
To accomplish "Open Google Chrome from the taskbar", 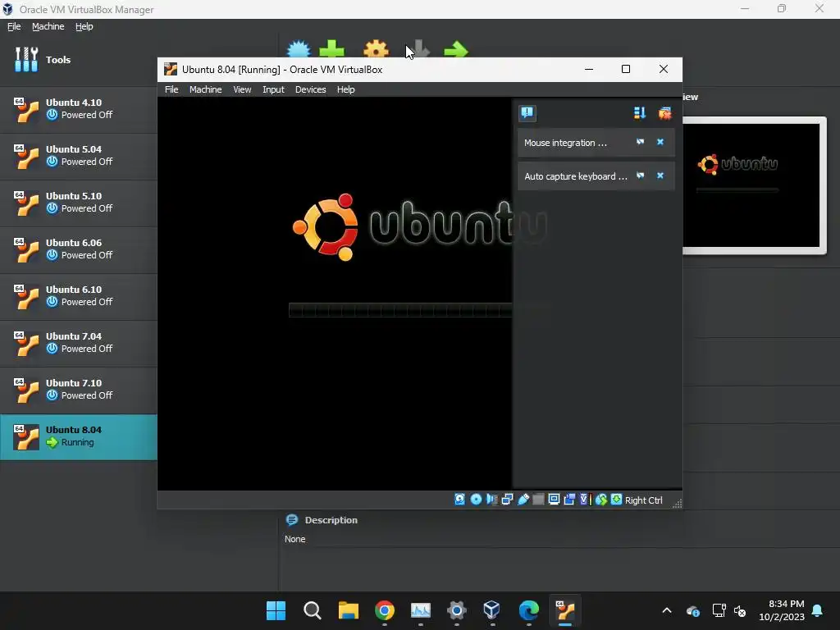I will point(384,610).
